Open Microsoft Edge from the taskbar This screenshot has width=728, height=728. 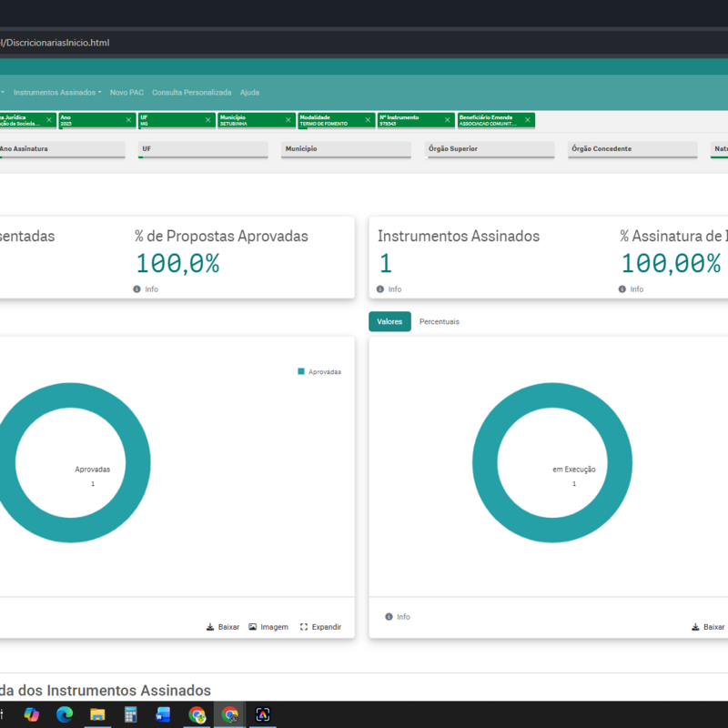(x=65, y=714)
